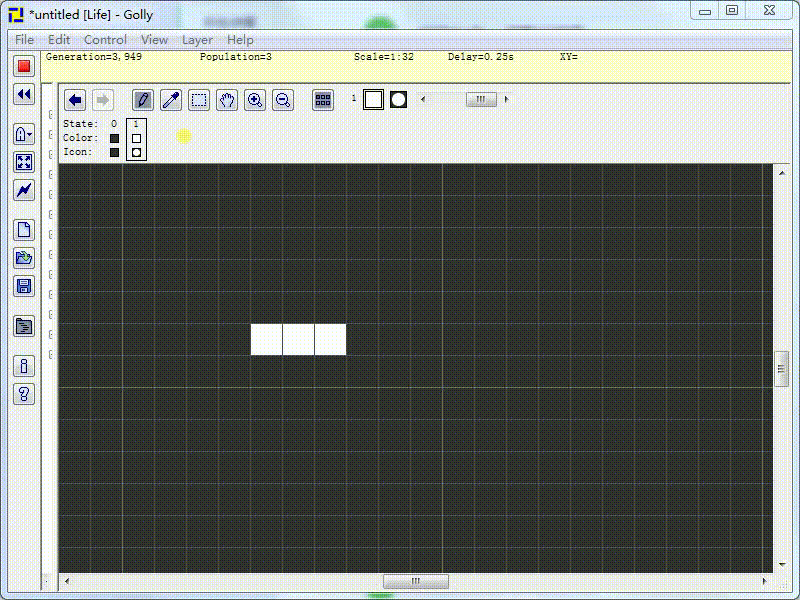
Task: Choose the Select rectangle tool
Action: pos(199,100)
